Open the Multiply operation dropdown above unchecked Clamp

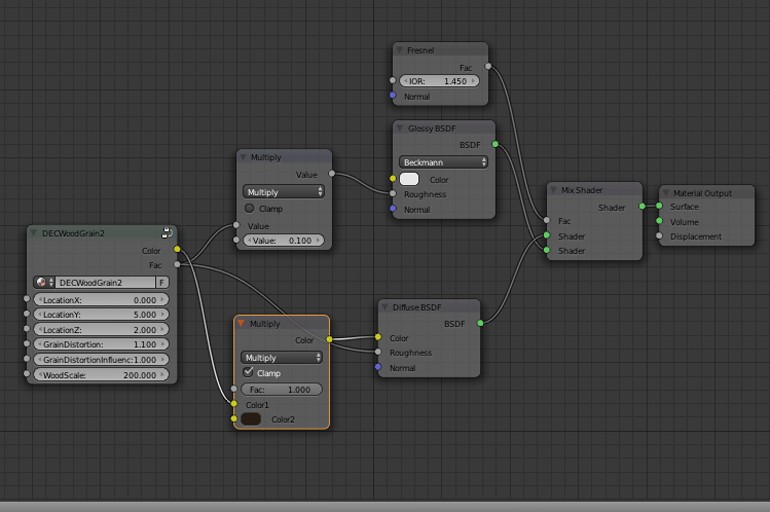tap(284, 191)
